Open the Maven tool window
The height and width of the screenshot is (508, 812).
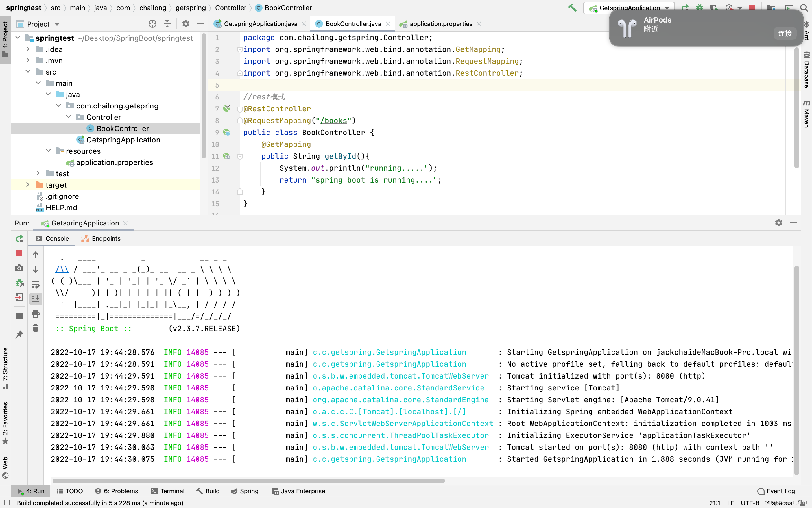tap(806, 114)
